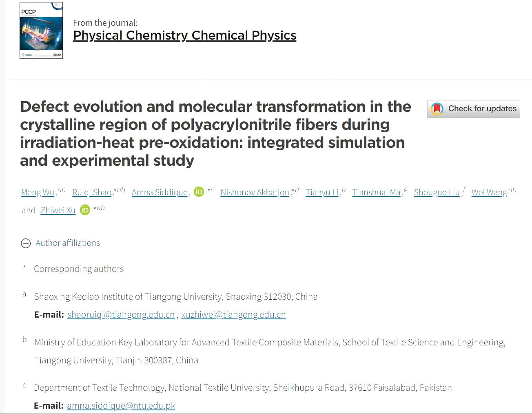Open author Zhiwei Xu's link

[58, 210]
